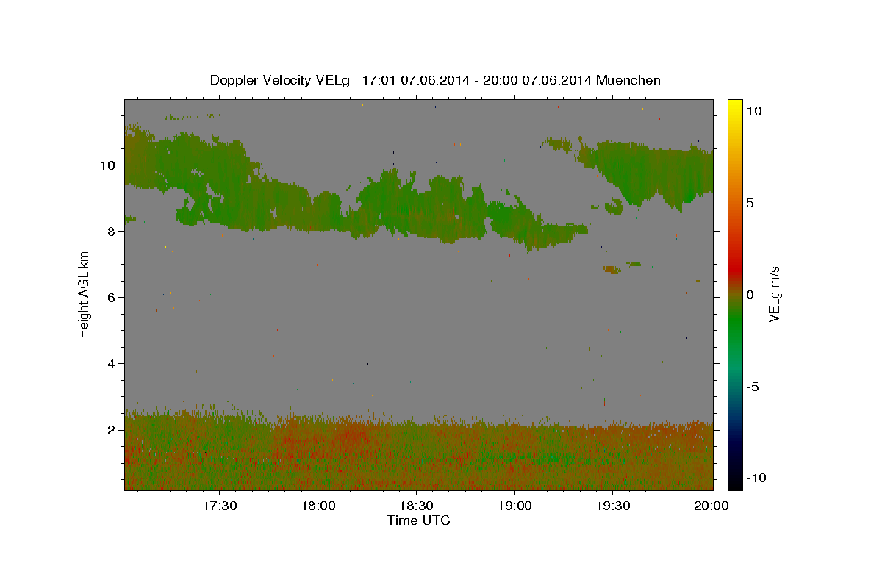Click the '20:00' time tick label
Image resolution: width=882 pixels, height=588 pixels.
(711, 506)
